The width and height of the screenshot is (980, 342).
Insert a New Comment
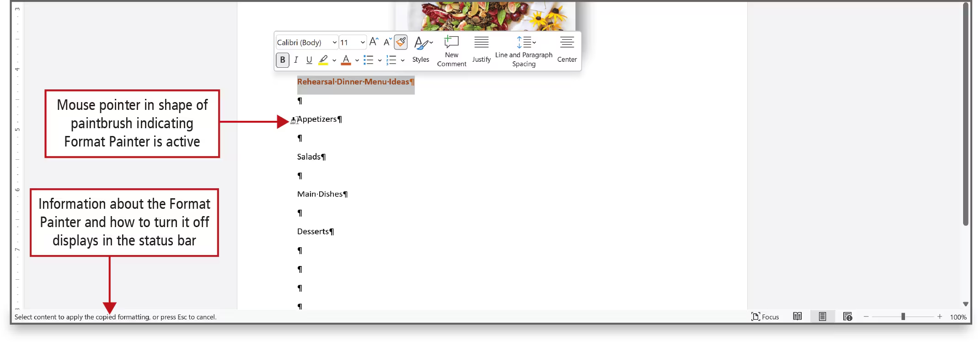coord(451,51)
